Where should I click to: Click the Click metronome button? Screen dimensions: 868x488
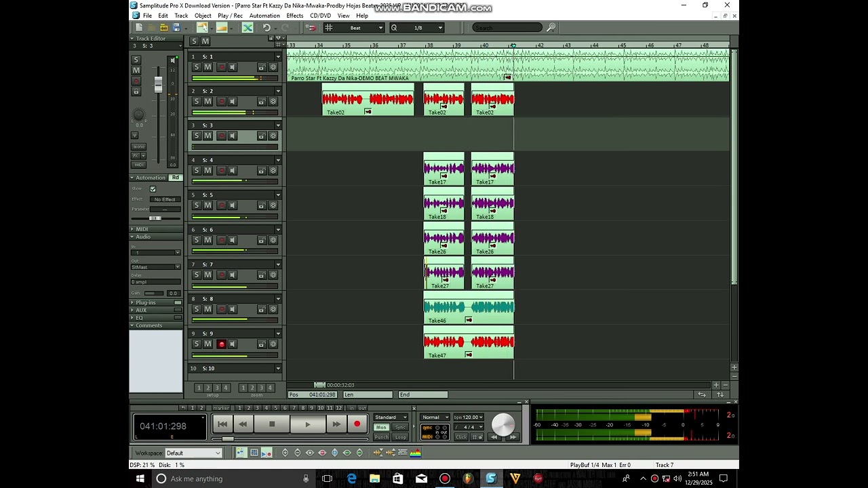click(461, 437)
